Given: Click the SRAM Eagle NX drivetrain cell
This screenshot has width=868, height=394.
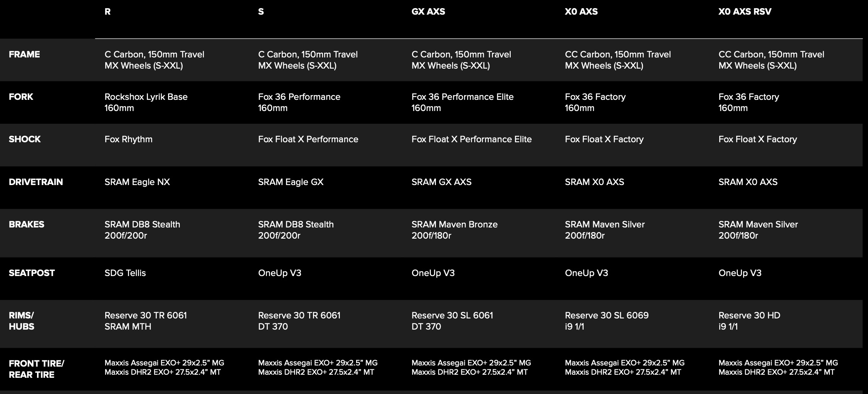Looking at the screenshot, I should pos(137,182).
